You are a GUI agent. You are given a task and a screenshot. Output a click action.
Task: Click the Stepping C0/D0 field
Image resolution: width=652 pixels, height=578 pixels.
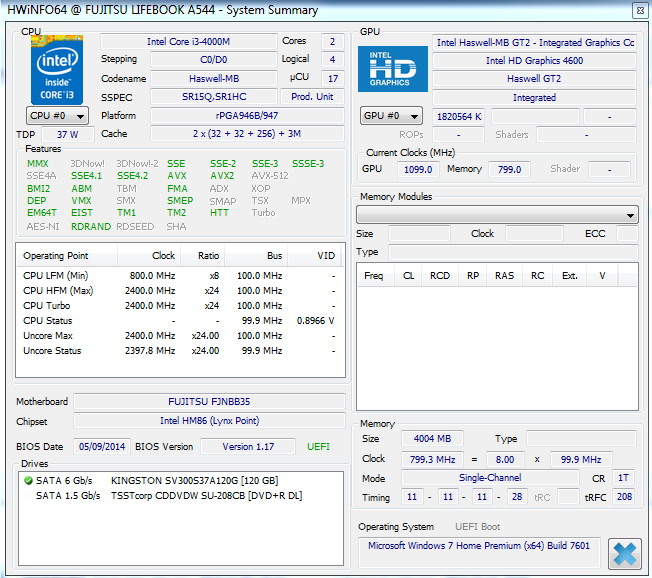214,59
